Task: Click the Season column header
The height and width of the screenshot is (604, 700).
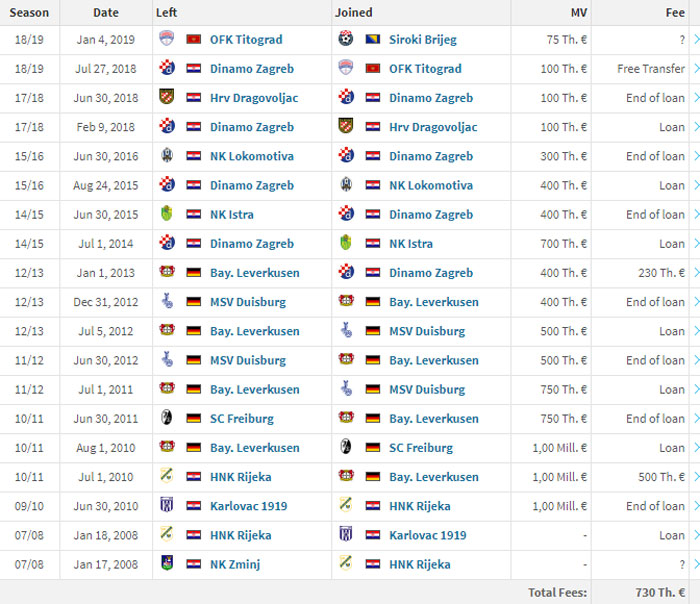Action: coord(29,12)
